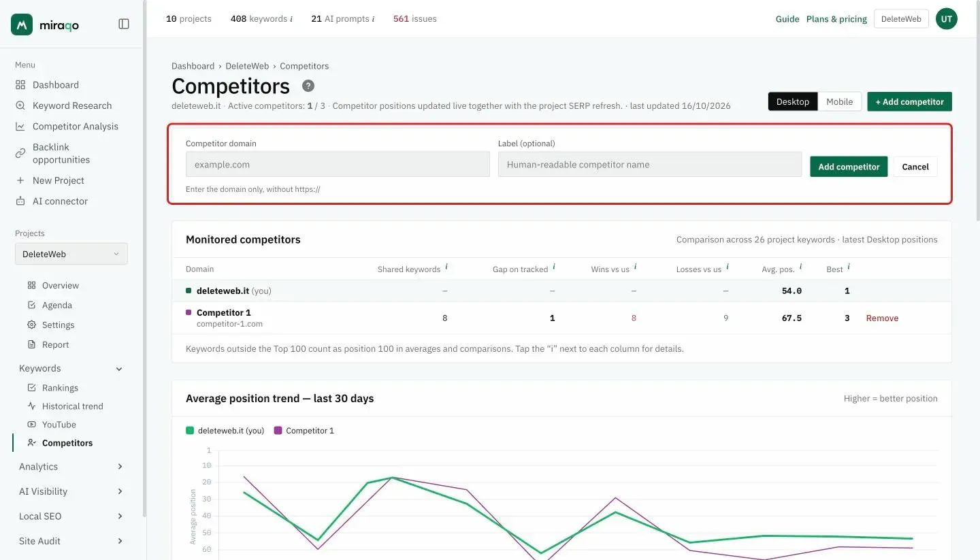Click the AI connector icon in menu

click(x=20, y=201)
